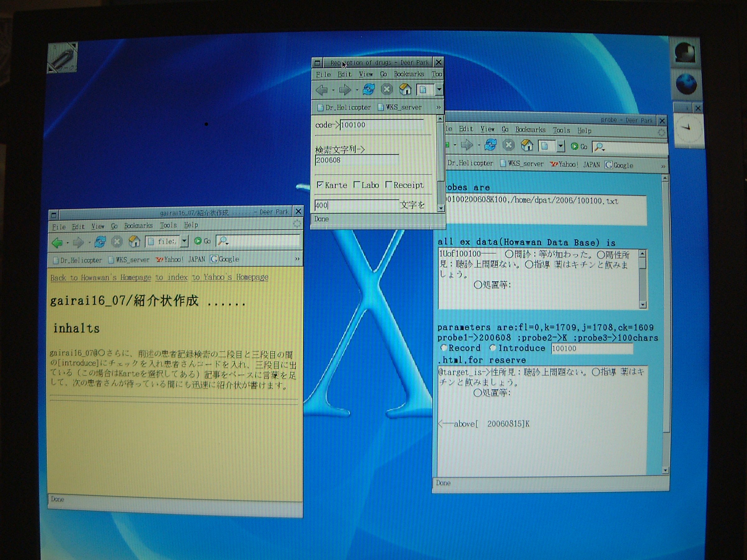Follow 'to Yahoo's Homepage' link
This screenshot has height=560, width=747.
click(230, 277)
